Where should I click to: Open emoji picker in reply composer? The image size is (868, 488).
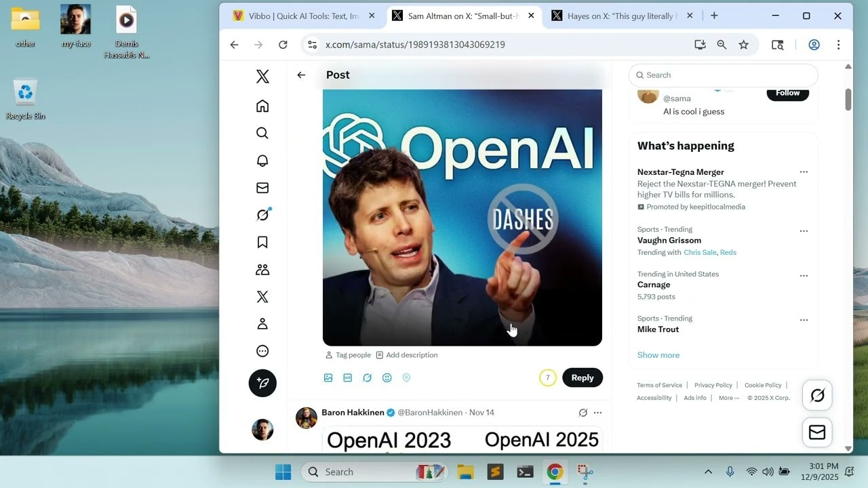coord(387,378)
